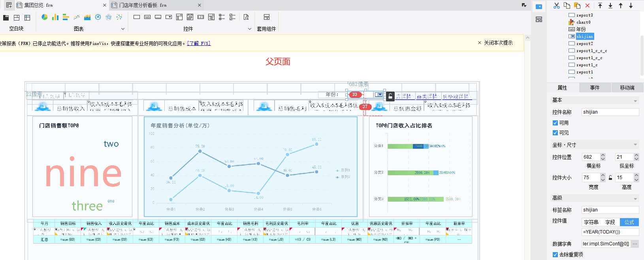The image size is (644, 260).
Task: Open the template list dropdown arrow
Action: (x=524, y=5)
